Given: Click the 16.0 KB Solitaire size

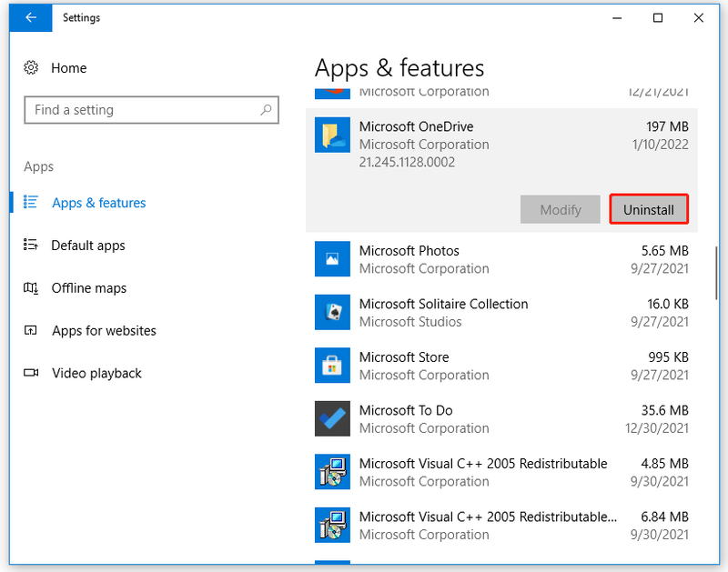Looking at the screenshot, I should pos(668,305).
